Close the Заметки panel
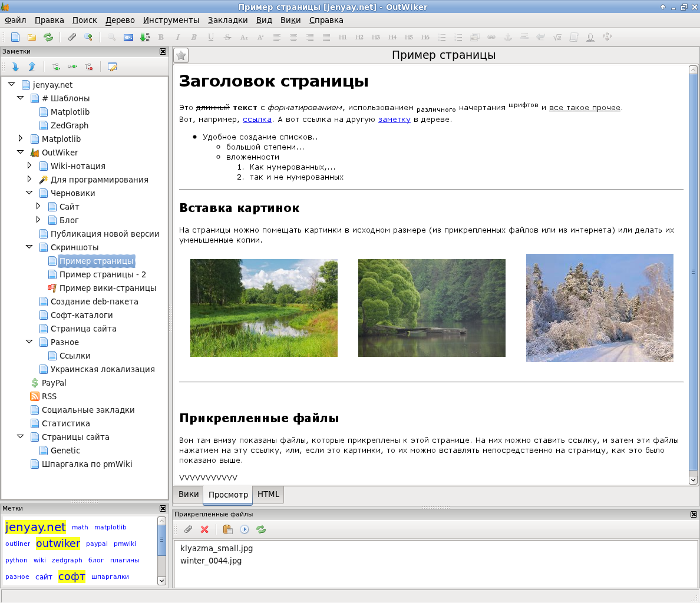Viewport: 700px width, 603px height. coord(163,52)
